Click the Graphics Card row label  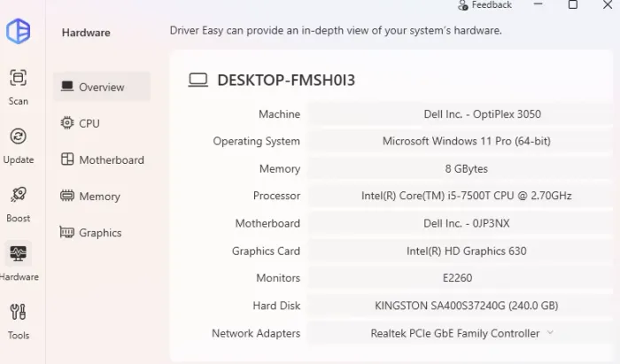[266, 251]
